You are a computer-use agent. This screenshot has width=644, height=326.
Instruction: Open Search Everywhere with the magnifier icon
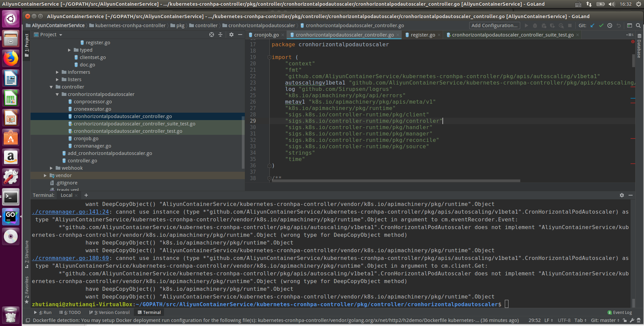(x=638, y=26)
